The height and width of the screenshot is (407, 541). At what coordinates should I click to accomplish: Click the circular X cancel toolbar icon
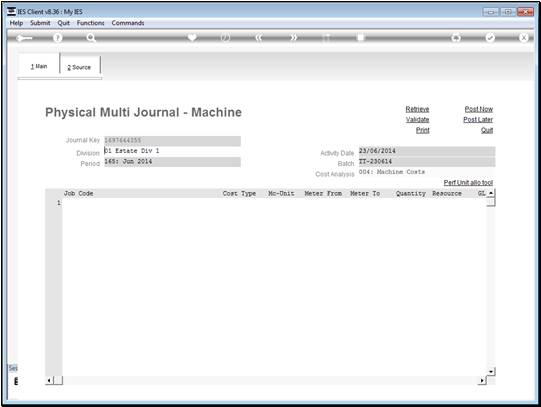523,38
